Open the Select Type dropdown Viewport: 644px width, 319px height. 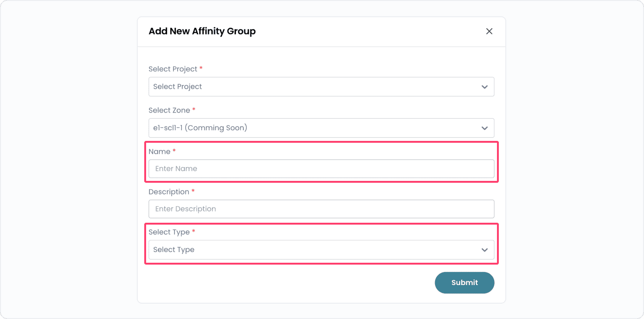pos(321,250)
